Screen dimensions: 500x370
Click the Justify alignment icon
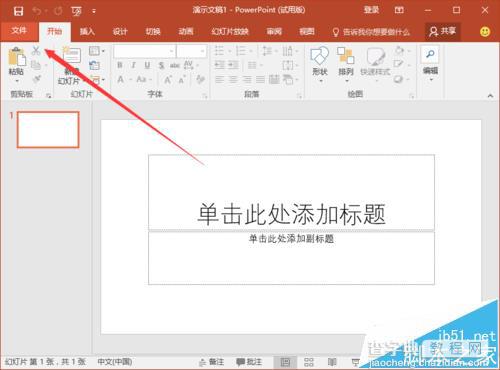(x=260, y=79)
